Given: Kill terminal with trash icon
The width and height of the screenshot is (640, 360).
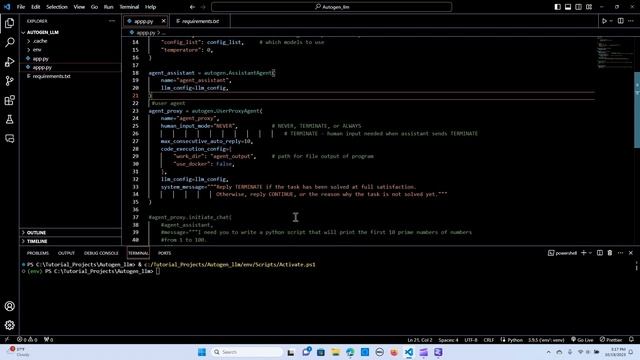Looking at the screenshot, I should (610, 253).
